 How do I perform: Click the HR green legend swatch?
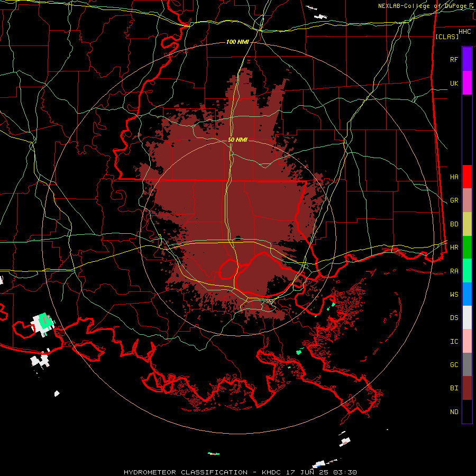click(467, 247)
